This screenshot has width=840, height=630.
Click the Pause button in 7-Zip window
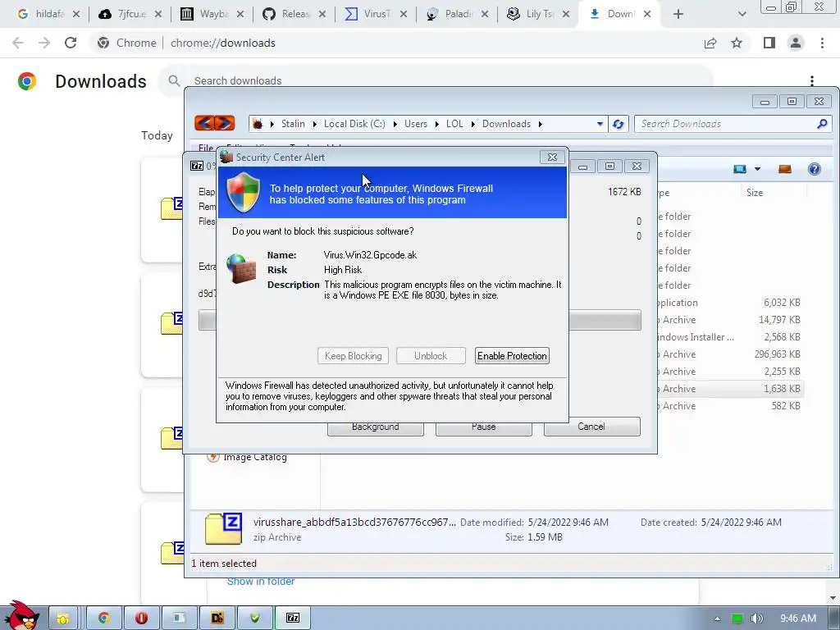(x=484, y=428)
